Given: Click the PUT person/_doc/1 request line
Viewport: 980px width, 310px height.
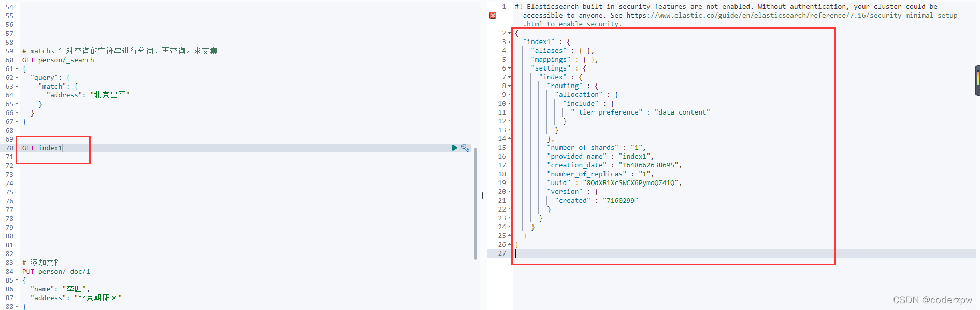Looking at the screenshot, I should pyautogui.click(x=56, y=272).
